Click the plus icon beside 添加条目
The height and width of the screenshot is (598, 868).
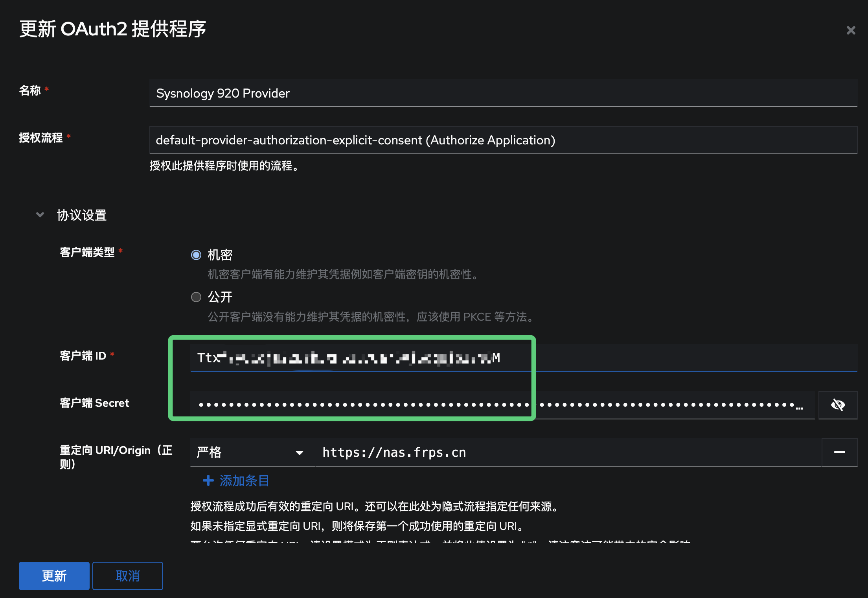(x=208, y=480)
